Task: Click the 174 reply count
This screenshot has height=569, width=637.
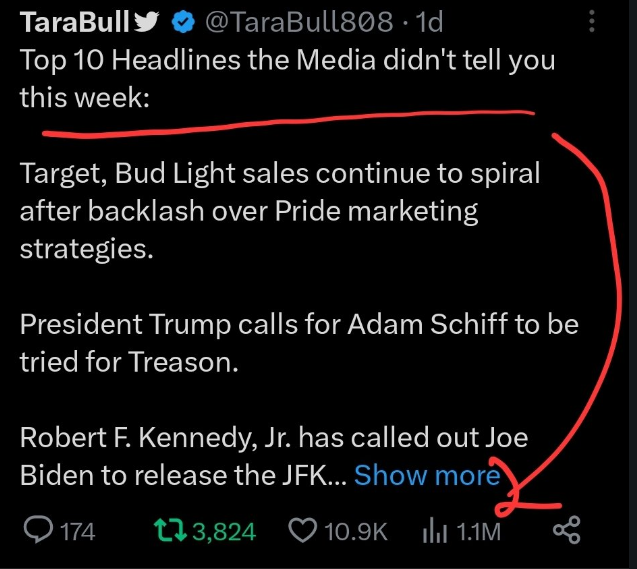Action: click(77, 531)
